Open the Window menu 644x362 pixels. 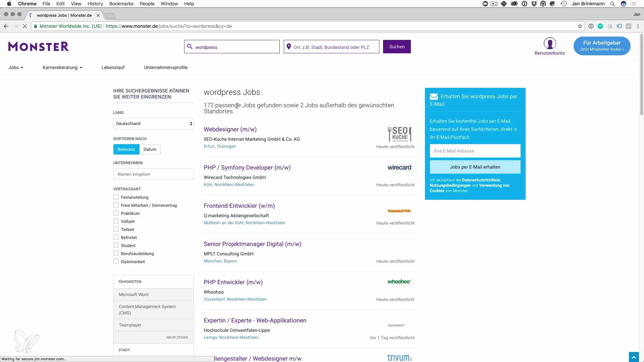(169, 4)
